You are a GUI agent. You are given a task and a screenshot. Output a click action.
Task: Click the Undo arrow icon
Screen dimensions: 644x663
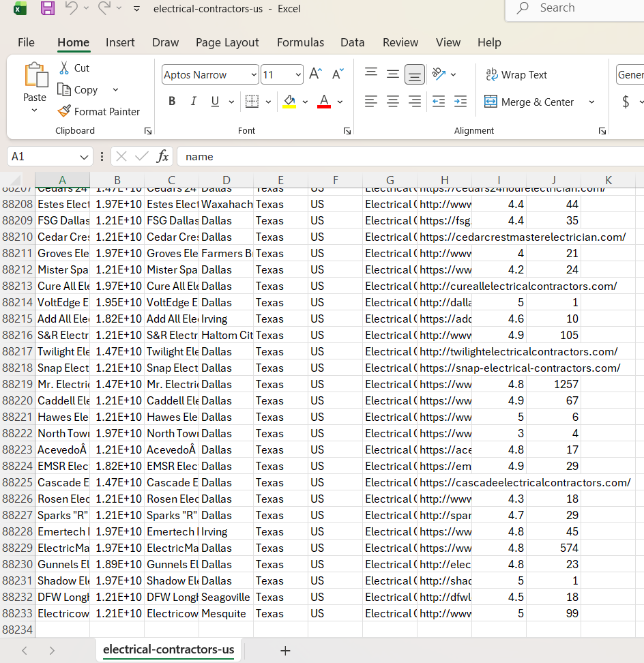(72, 8)
